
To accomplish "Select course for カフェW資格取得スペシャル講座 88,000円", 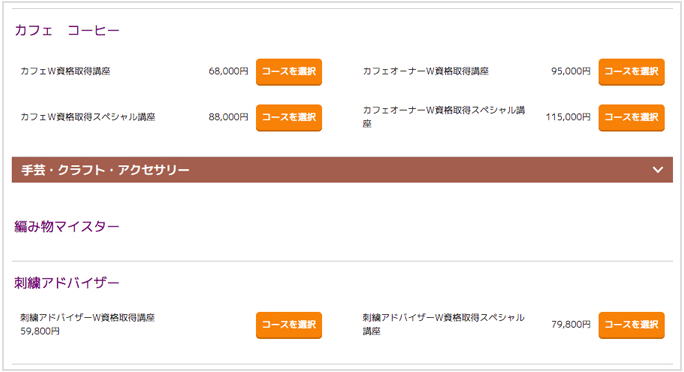I will pyautogui.click(x=289, y=117).
